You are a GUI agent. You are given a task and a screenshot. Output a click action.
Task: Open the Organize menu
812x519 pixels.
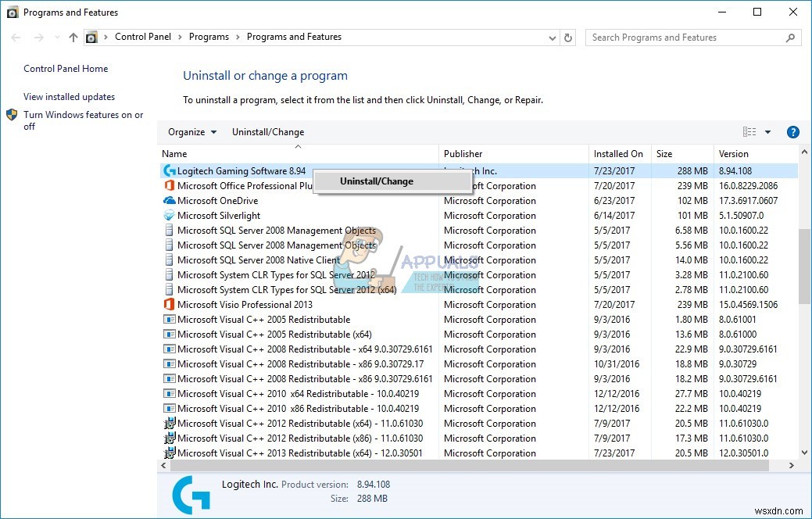click(191, 131)
